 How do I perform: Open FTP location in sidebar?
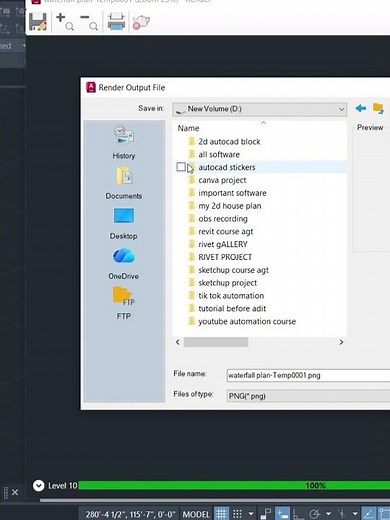coord(124,303)
